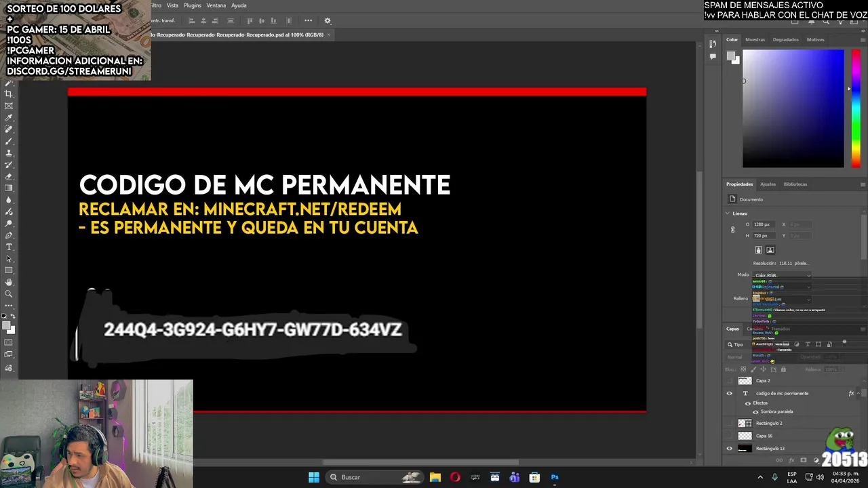Viewport: 868px width, 488px height.
Task: Open the Plugins menu
Action: click(x=193, y=5)
